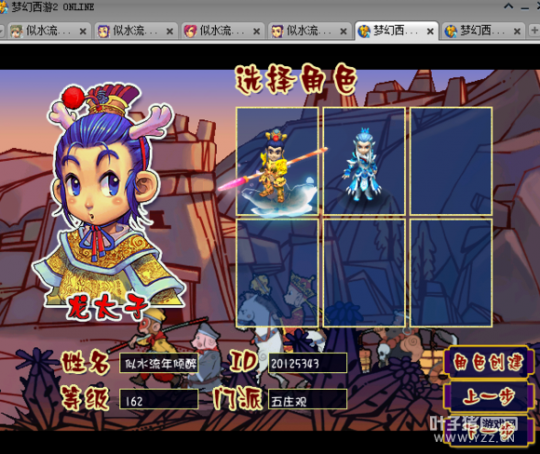Screen dimensions: 540x454
Task: Close the pink-haired avatar 似水流 tab
Action: 256,32
